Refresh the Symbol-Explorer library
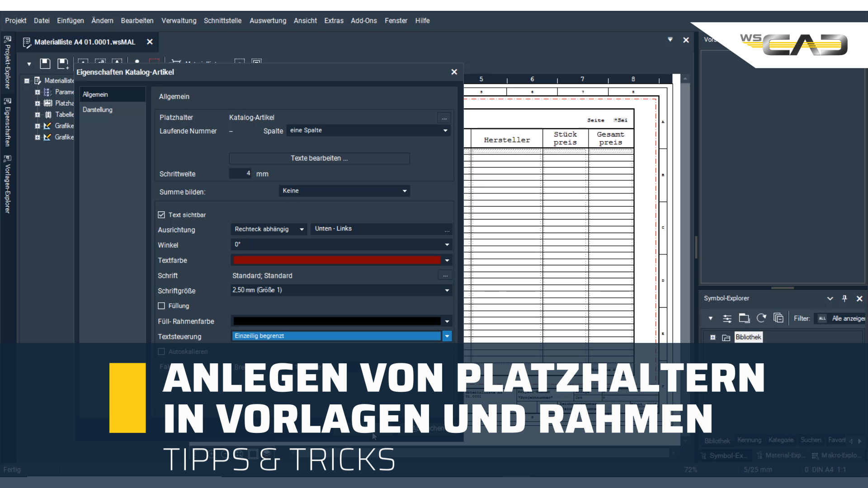868x488 pixels. point(761,318)
